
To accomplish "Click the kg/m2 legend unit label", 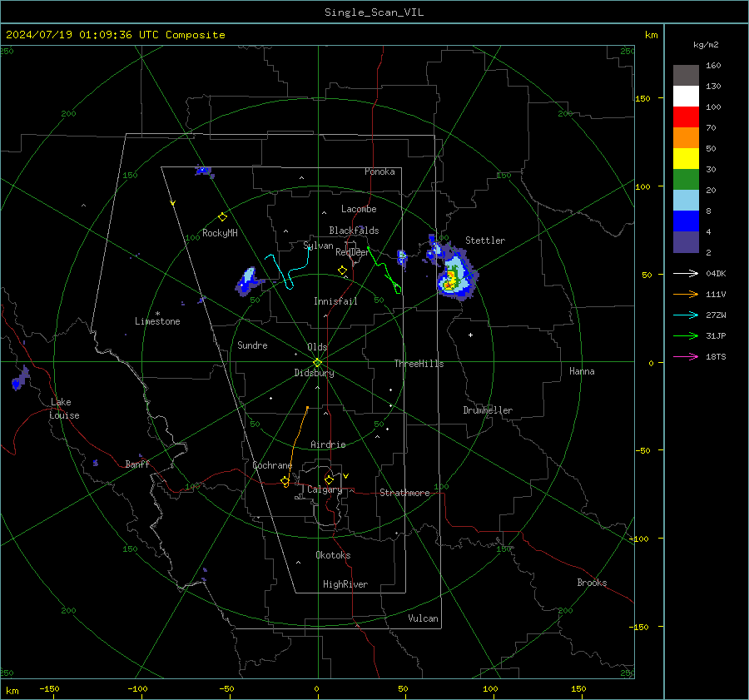I will tap(706, 45).
